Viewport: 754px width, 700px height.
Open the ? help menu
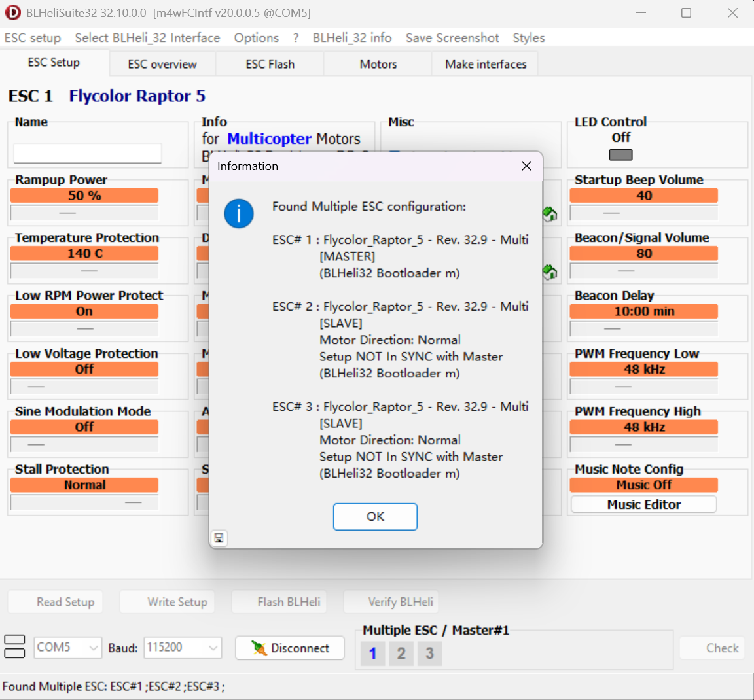(296, 37)
